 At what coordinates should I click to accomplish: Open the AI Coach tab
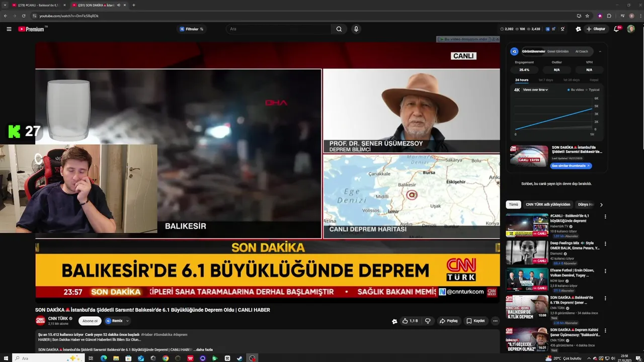581,51
